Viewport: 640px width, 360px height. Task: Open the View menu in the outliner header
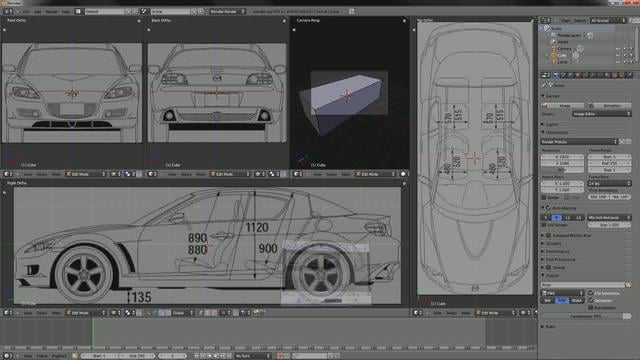[x=565, y=20]
